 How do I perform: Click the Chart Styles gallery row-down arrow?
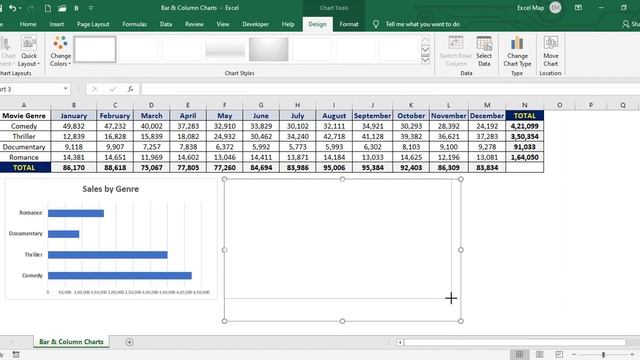click(x=425, y=49)
